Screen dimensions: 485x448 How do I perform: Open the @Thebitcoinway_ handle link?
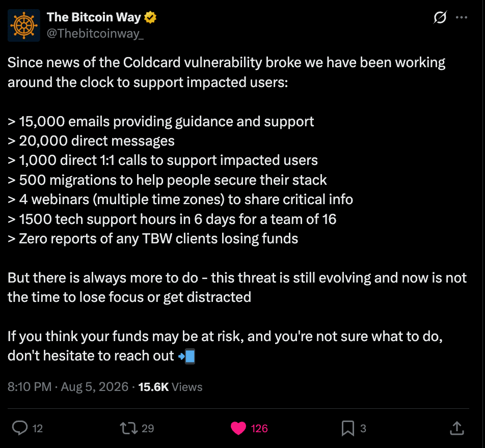point(95,34)
